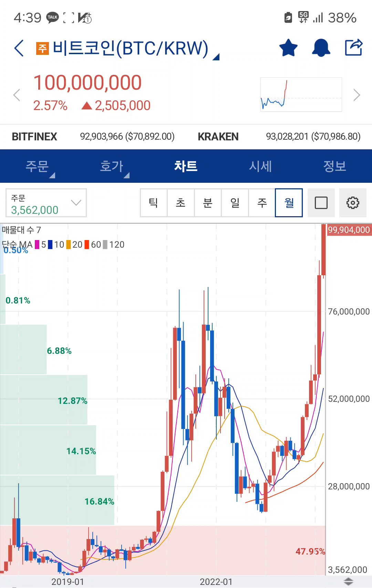Tap BITFINEX price 92,903,966
372x588 pixels.
coord(127,137)
